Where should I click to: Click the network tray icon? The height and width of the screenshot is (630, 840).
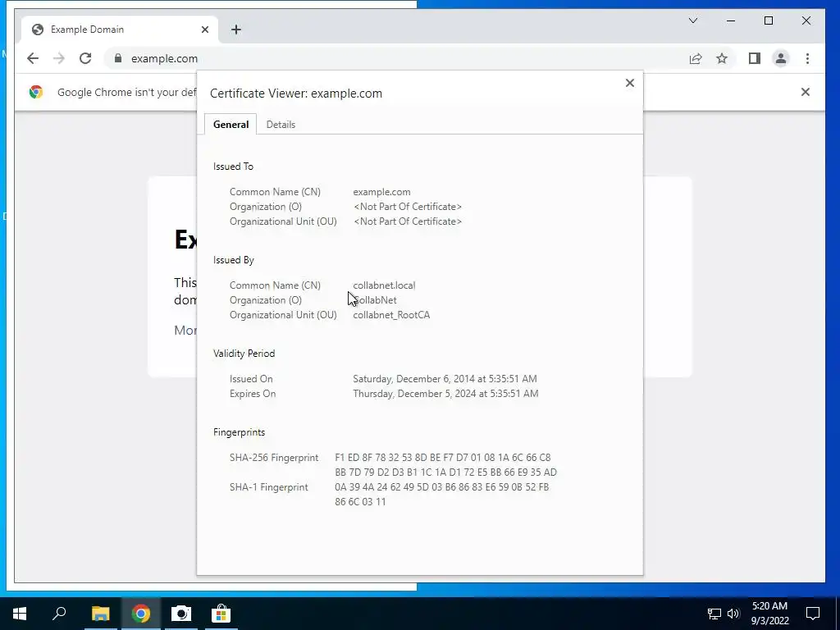714,614
